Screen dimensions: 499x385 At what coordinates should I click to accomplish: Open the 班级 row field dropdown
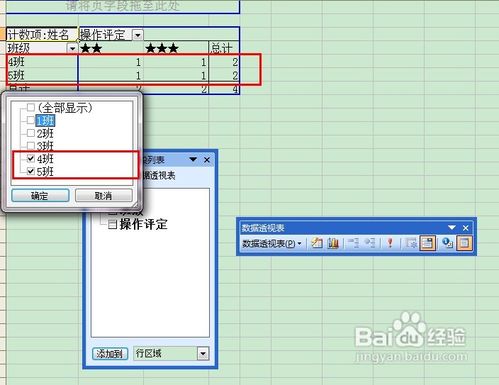point(72,48)
